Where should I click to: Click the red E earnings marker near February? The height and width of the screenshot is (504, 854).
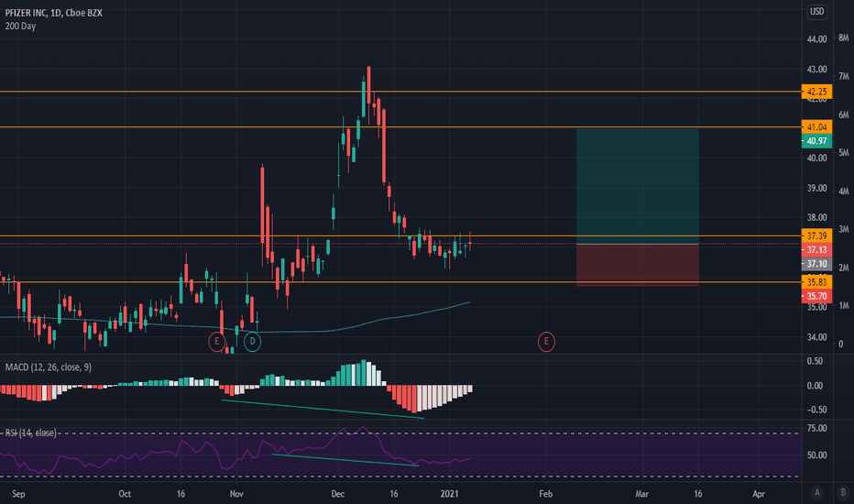tap(546, 342)
